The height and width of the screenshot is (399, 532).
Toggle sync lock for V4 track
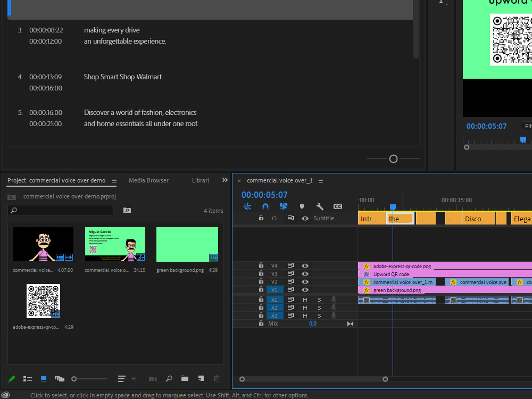pos(291,265)
